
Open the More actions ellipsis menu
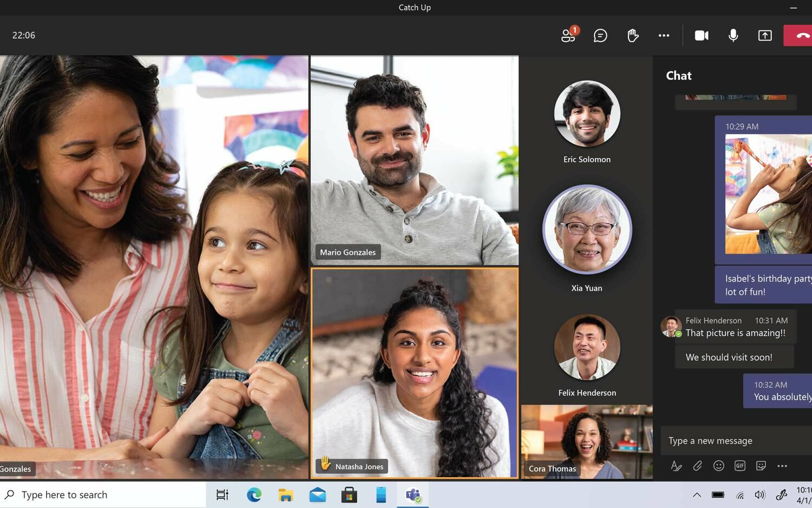664,36
